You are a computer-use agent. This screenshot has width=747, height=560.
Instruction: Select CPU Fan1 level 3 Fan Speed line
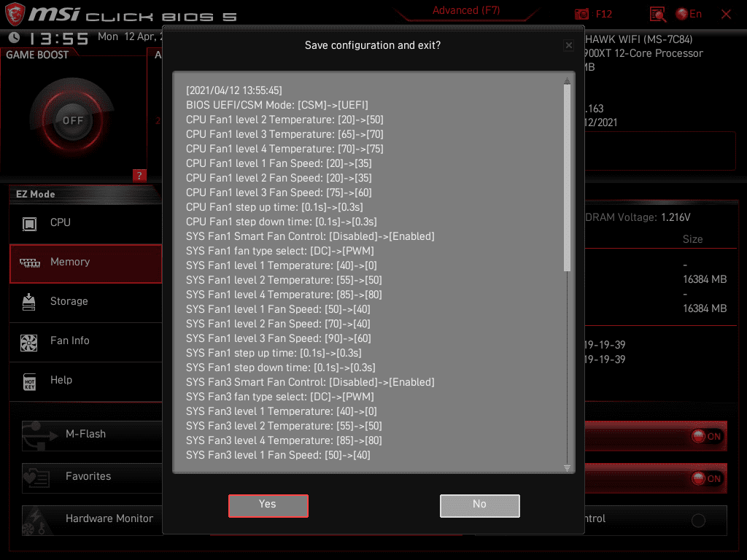[279, 192]
